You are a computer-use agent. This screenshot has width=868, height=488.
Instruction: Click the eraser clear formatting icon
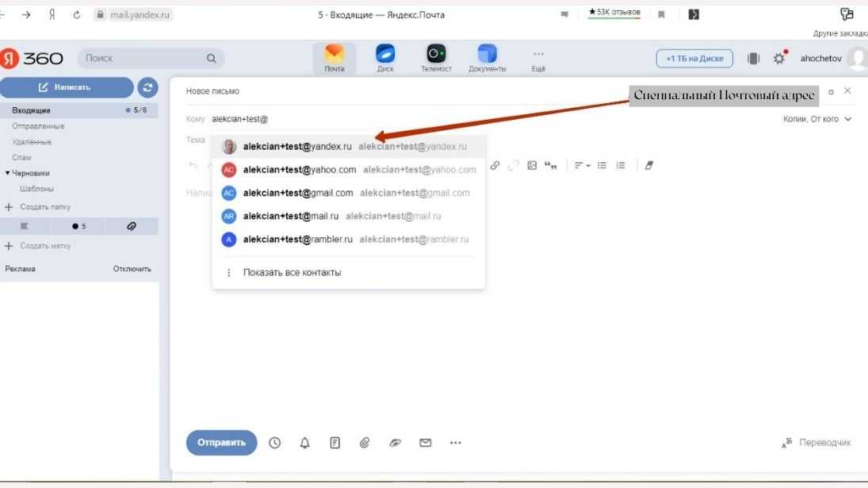[x=649, y=165]
